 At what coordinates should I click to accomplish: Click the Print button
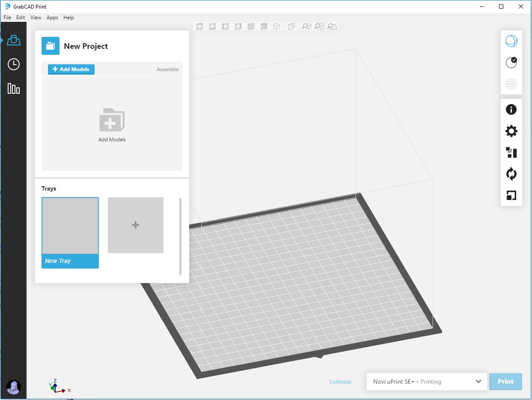pos(505,382)
